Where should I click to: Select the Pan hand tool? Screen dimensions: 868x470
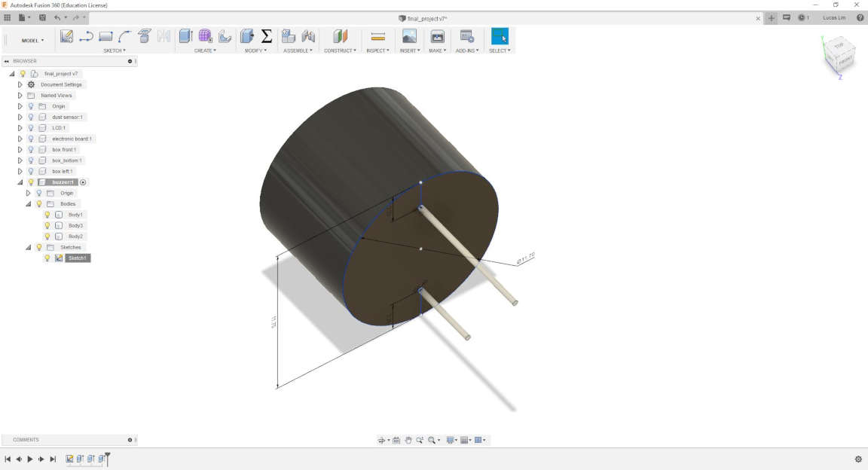tap(408, 440)
